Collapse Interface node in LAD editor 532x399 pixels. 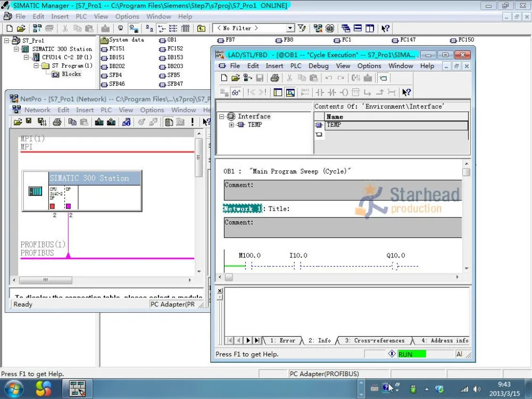coord(221,117)
